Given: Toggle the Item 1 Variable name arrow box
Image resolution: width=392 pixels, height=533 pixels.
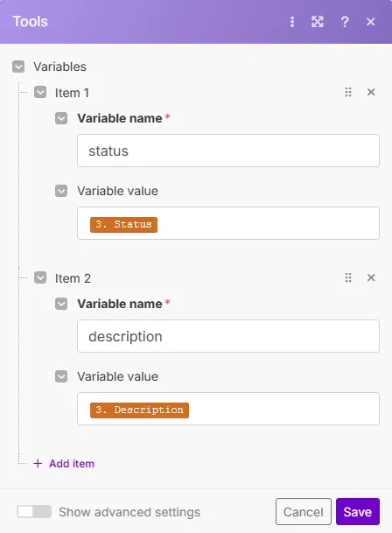Looking at the screenshot, I should (61, 118).
